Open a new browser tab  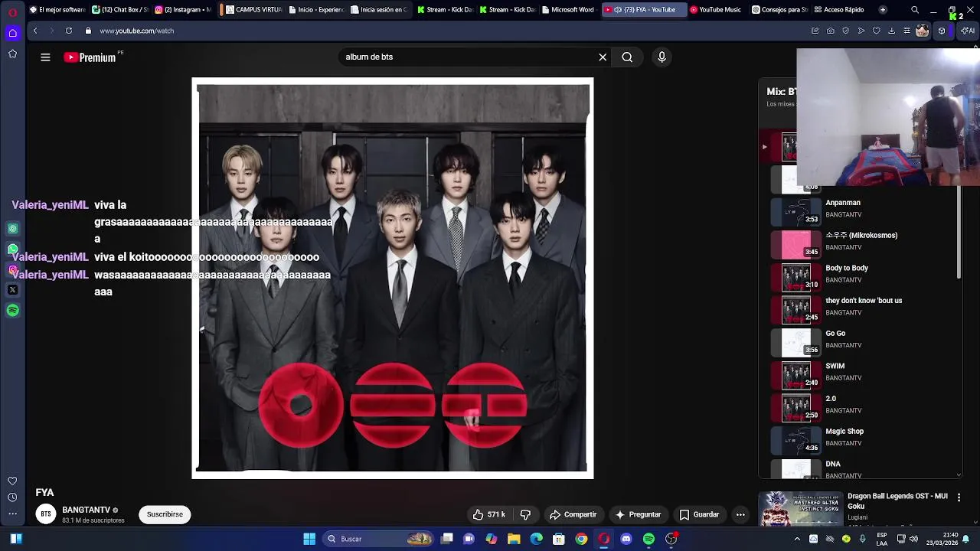(883, 10)
